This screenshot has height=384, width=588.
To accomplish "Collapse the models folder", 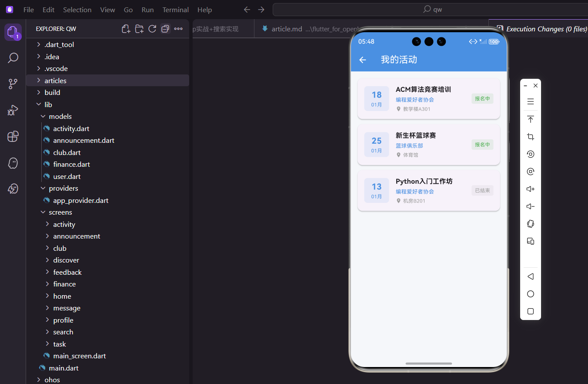I will [61, 116].
